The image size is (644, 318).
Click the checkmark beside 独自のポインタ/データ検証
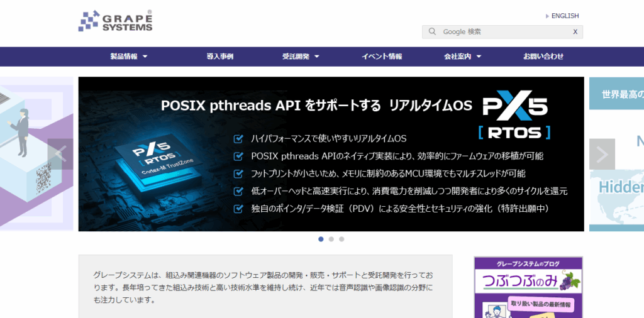238,209
